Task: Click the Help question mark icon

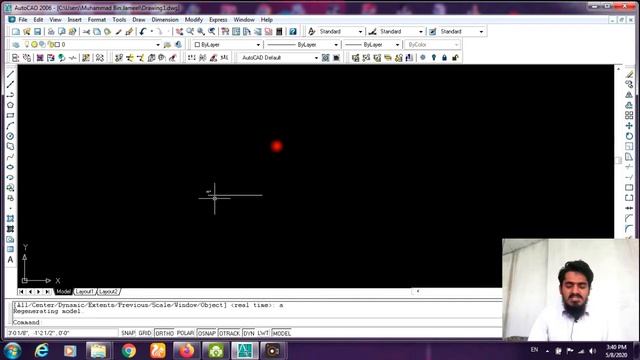Action: click(x=293, y=31)
